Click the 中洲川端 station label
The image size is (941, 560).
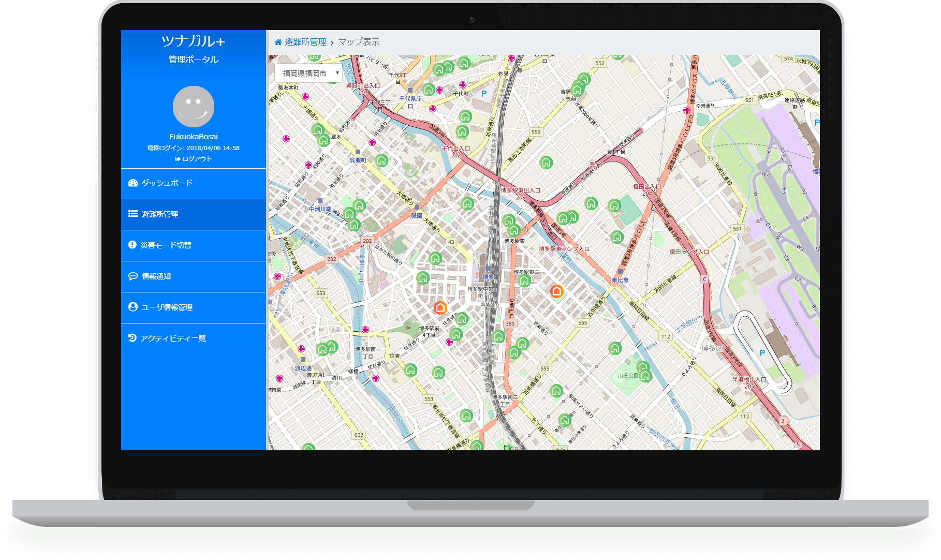coord(320,209)
